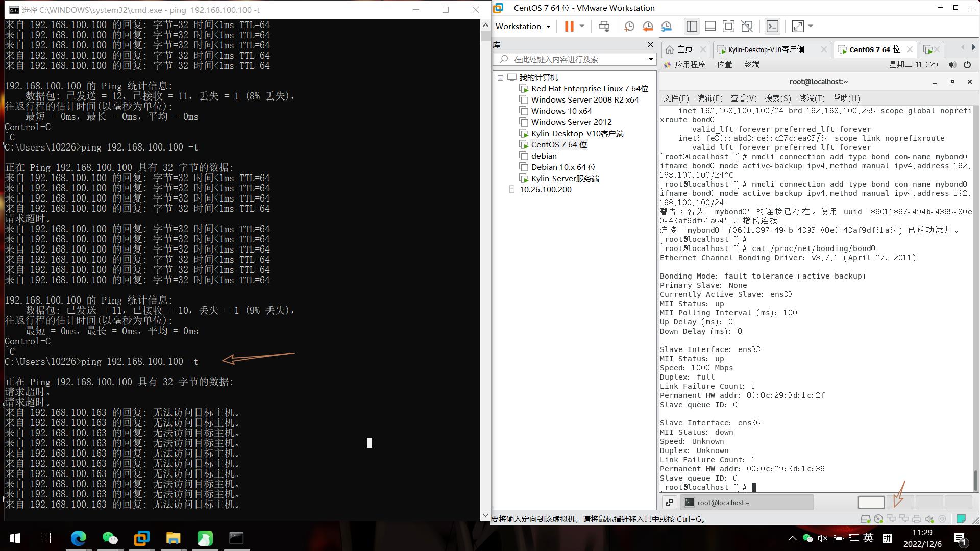The height and width of the screenshot is (551, 980).
Task: Open the terminal 搜索(S) menu
Action: coord(777,98)
